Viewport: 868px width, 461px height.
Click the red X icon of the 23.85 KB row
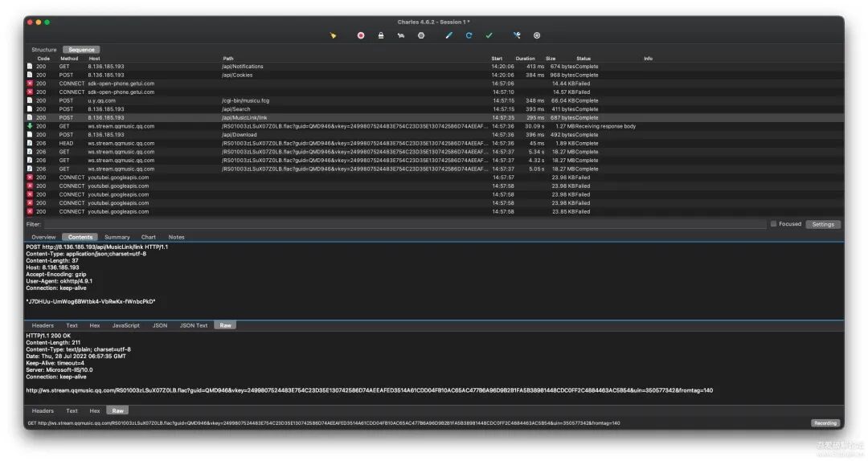click(30, 211)
